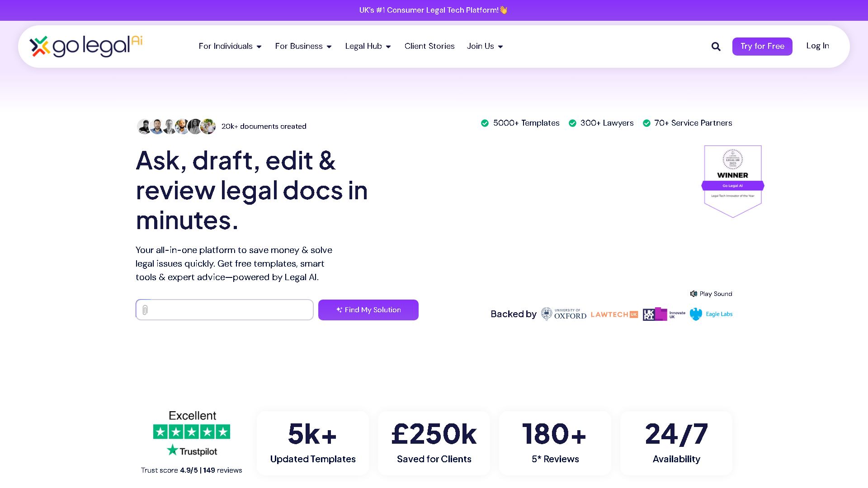This screenshot has width=868, height=488.
Task: Click the green checkmark beside 5000+ Templates
Action: [484, 123]
